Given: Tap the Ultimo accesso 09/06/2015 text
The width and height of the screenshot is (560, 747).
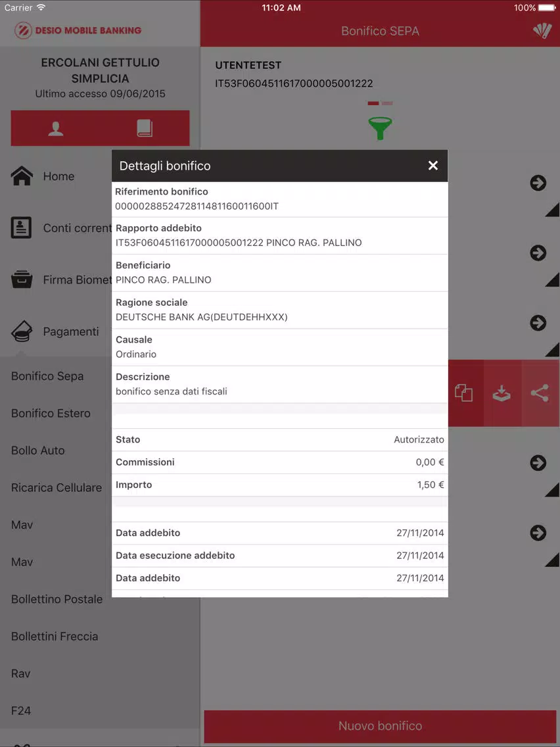Looking at the screenshot, I should (x=100, y=93).
